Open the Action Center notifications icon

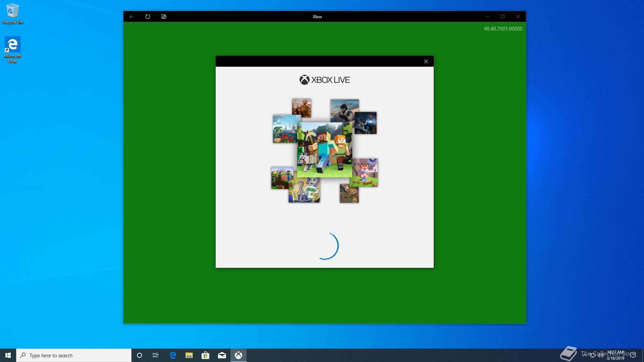point(633,355)
